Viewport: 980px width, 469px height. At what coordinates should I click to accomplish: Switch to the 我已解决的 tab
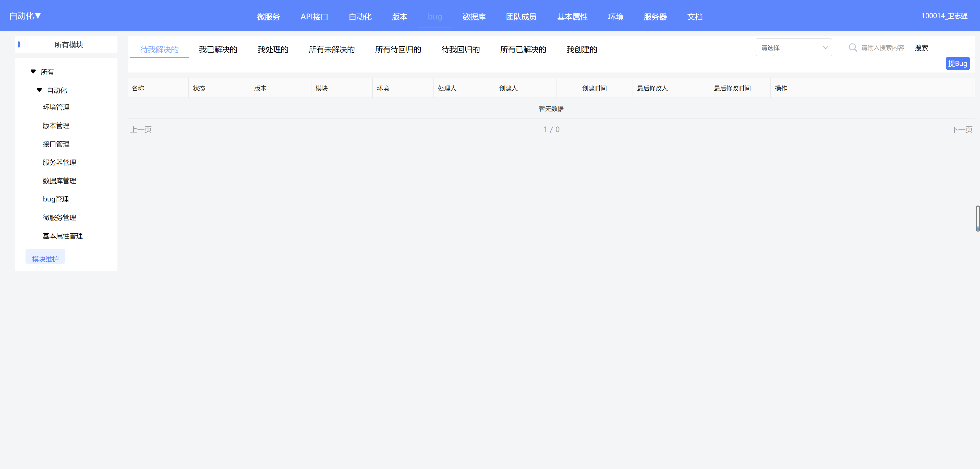217,50
